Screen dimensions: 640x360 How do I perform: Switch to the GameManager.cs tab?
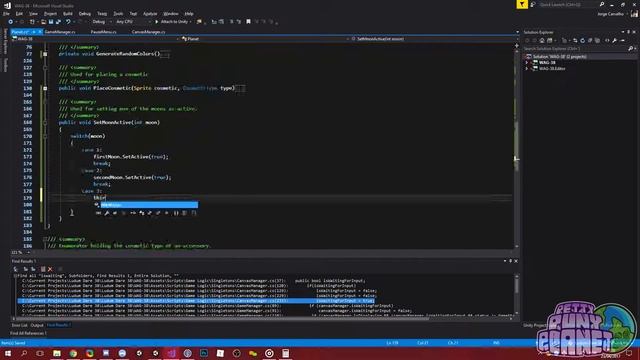(60, 32)
